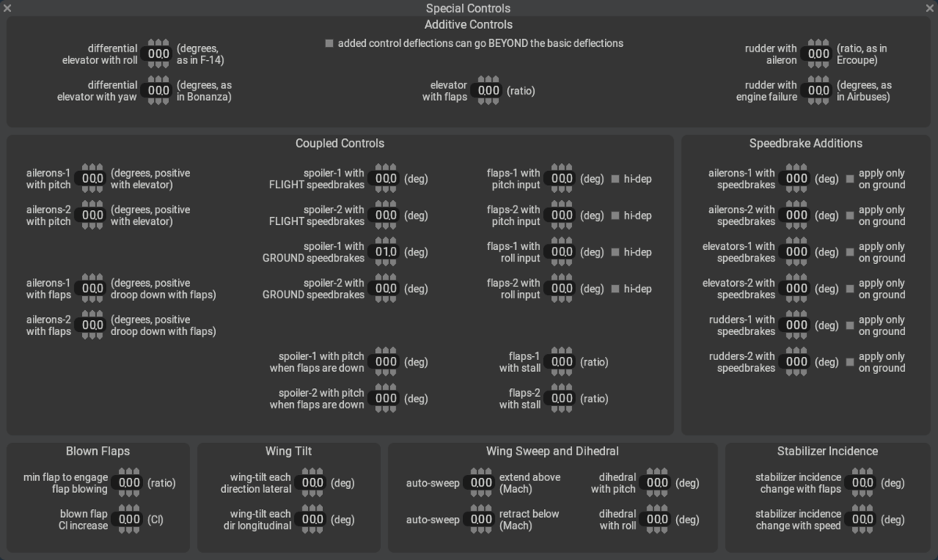Click the differential elevator with roll value field
Screen dimensions: 938x560
[159, 55]
